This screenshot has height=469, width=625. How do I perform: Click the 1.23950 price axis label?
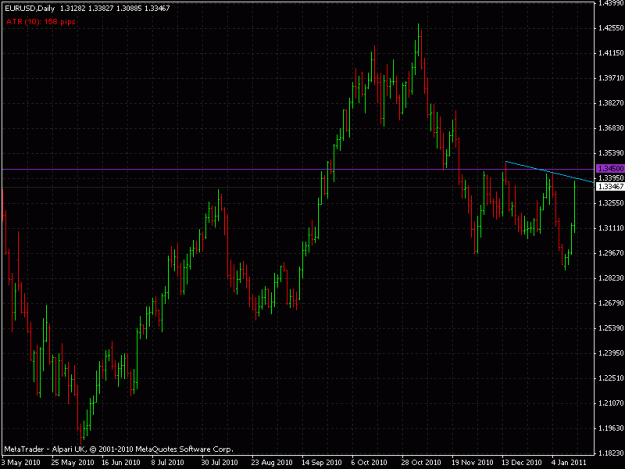[611, 353]
